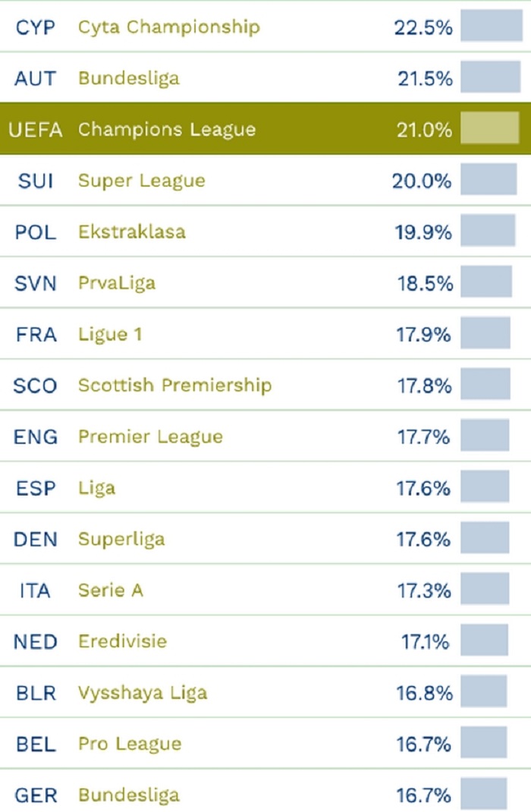Click the ESP country code

point(36,488)
